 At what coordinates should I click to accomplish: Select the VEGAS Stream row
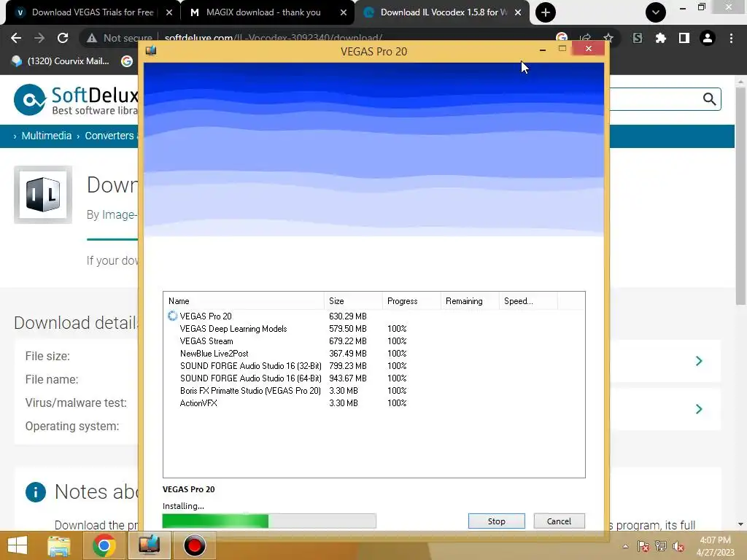pos(374,341)
